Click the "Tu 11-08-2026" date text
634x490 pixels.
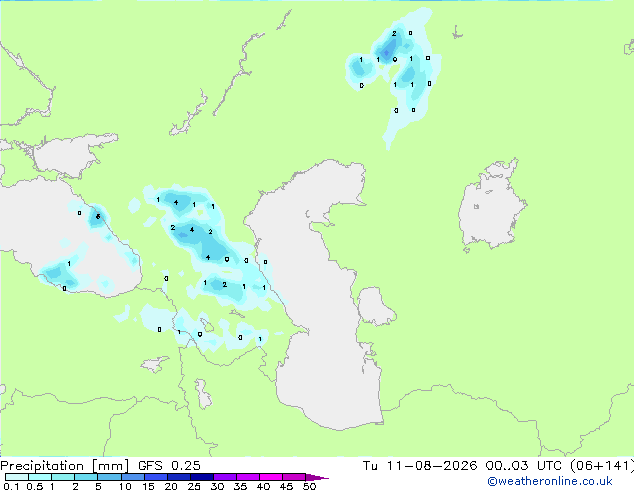tap(420, 466)
